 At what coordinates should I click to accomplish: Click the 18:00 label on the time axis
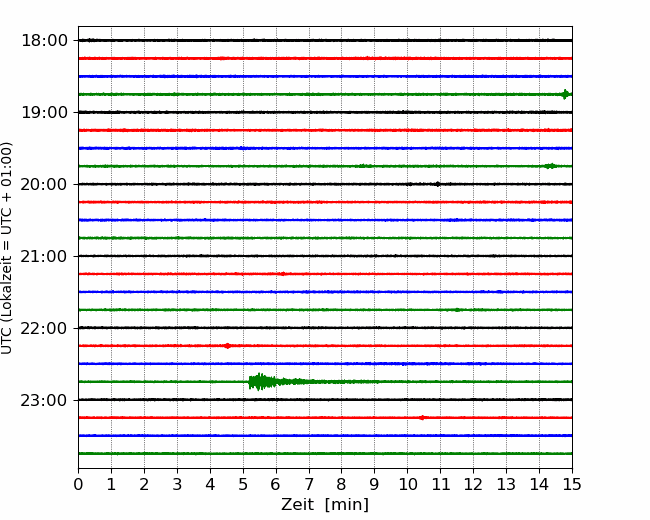[x=43, y=40]
